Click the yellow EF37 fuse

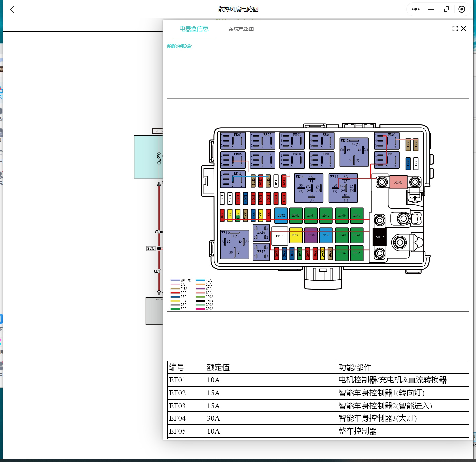tap(296, 235)
